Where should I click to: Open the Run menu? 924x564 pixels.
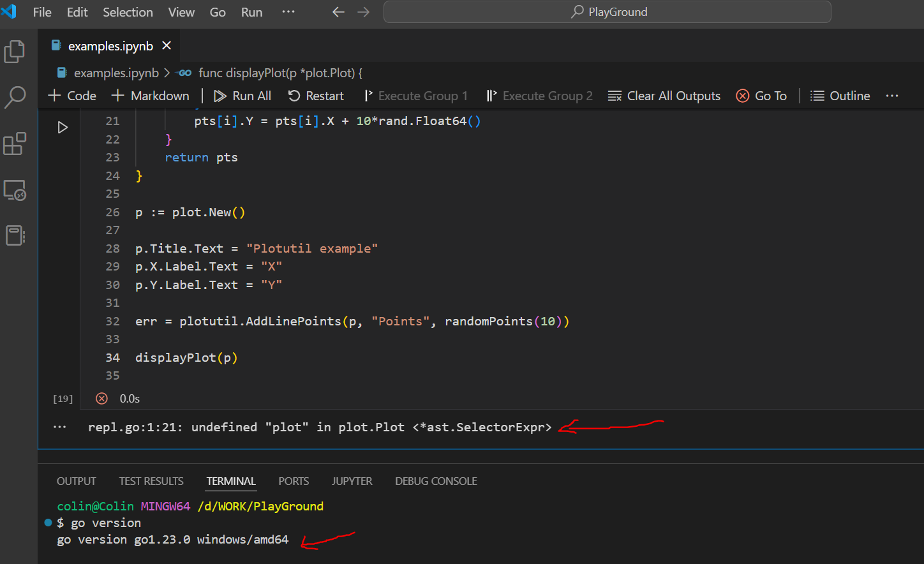251,12
